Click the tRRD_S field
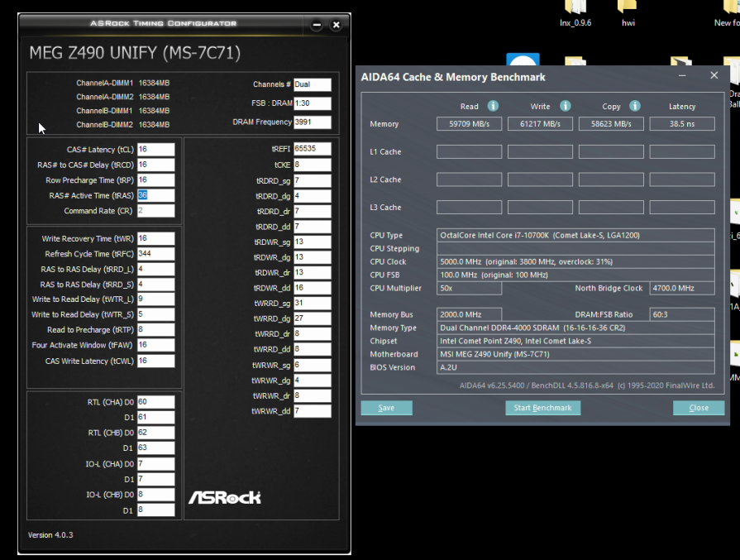The width and height of the screenshot is (740, 560). click(155, 285)
